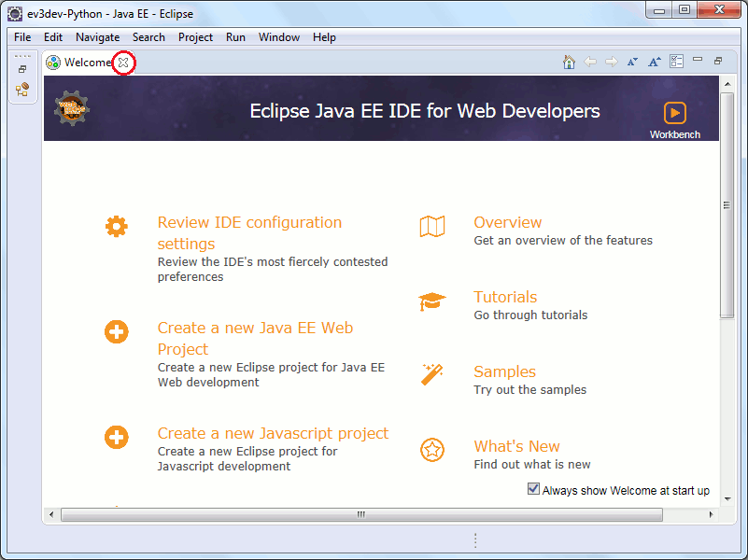Viewport: 748px width, 560px height.
Task: Select the Welcome tab
Action: point(88,63)
